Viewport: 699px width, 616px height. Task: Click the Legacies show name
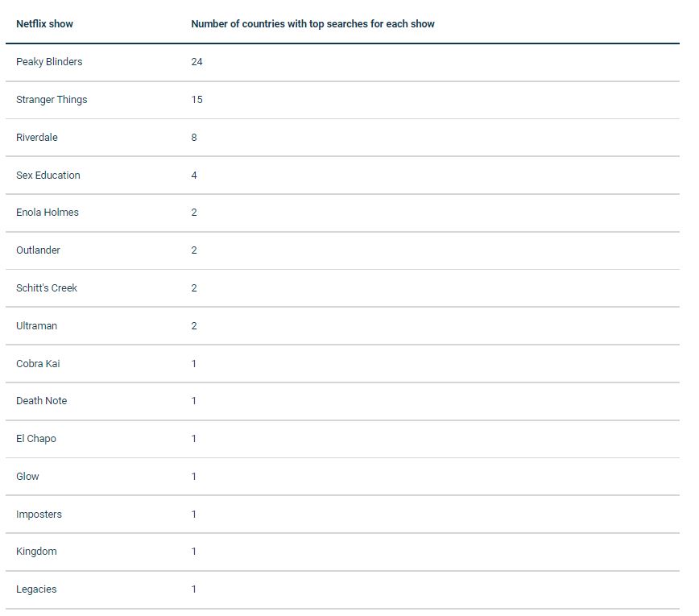click(36, 589)
